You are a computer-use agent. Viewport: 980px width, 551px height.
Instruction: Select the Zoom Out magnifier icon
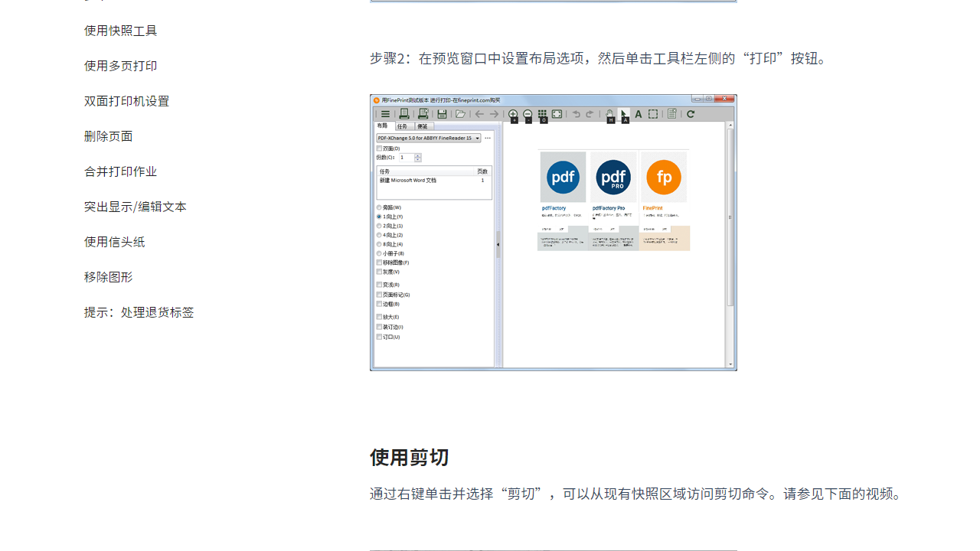(527, 113)
